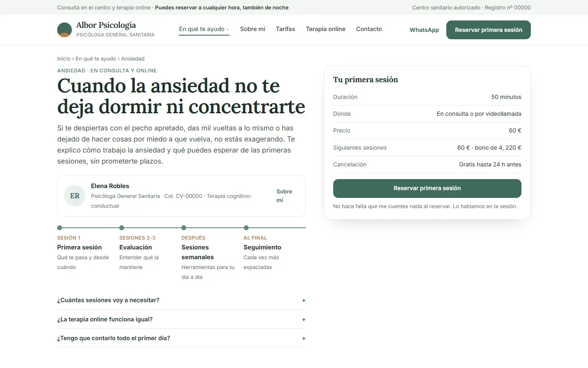Click the "Primera sesión" step title
The image size is (588, 368).
point(79,247)
